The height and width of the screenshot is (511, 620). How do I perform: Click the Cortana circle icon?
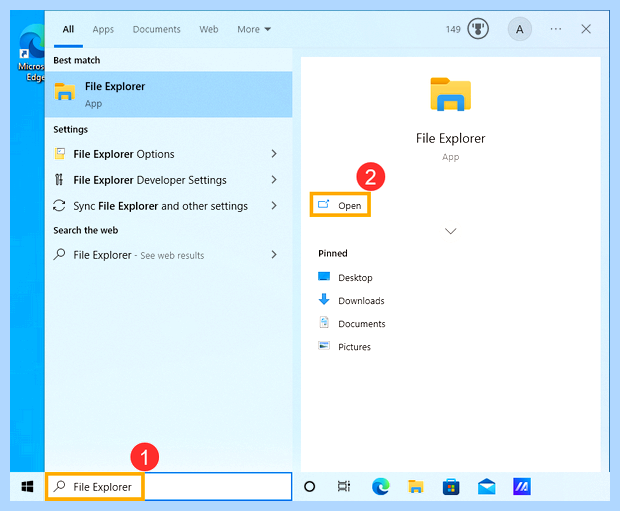(x=310, y=486)
